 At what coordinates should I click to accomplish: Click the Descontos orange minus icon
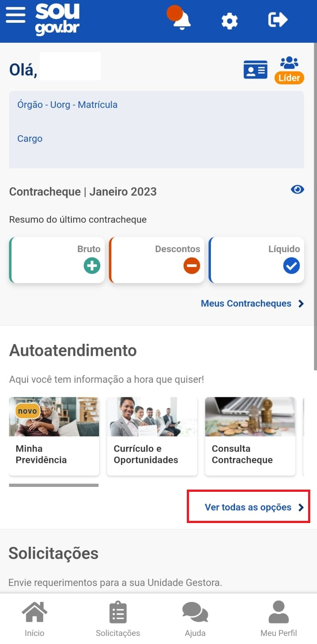pos(192,266)
